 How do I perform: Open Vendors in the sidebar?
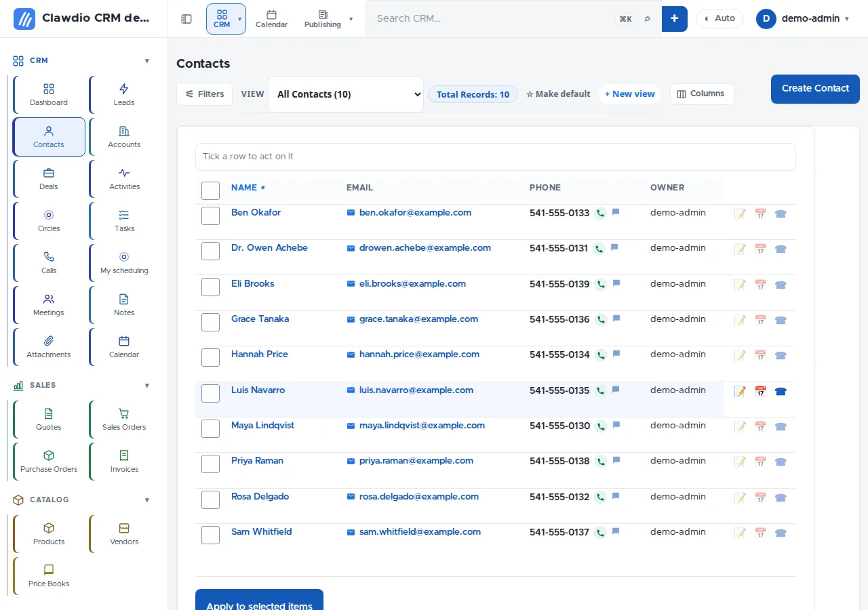pyautogui.click(x=124, y=534)
